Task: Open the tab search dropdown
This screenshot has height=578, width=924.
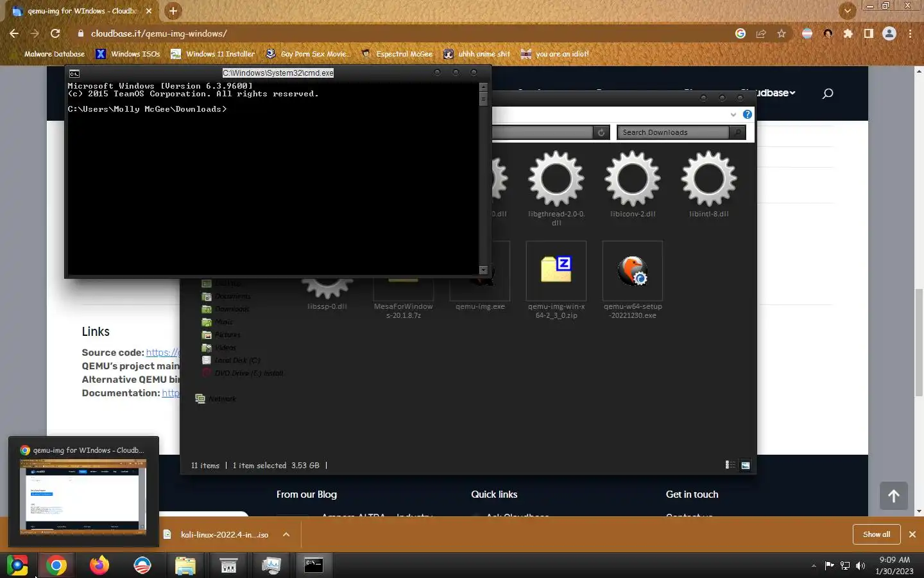Action: [848, 10]
